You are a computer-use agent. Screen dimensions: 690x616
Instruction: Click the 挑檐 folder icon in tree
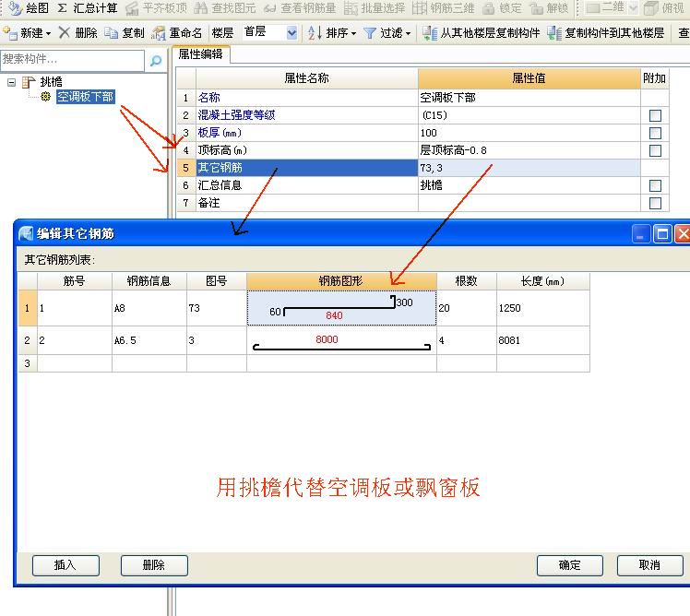(29, 82)
